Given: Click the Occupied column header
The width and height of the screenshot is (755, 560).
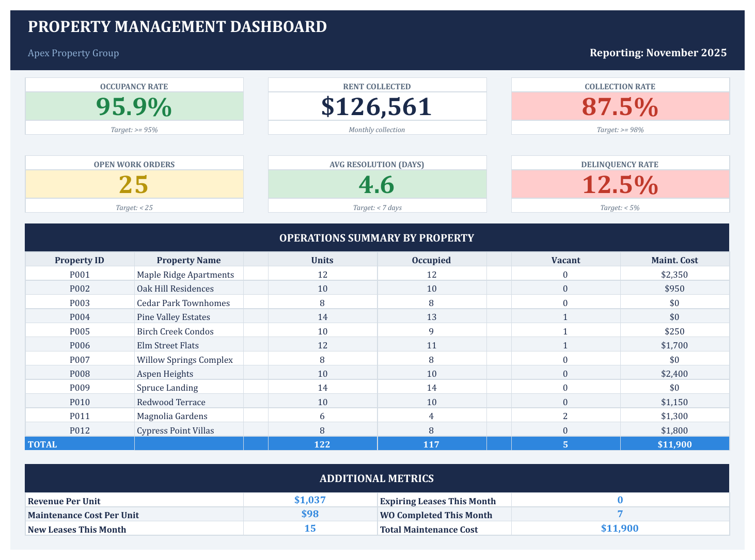Looking at the screenshot, I should click(431, 260).
